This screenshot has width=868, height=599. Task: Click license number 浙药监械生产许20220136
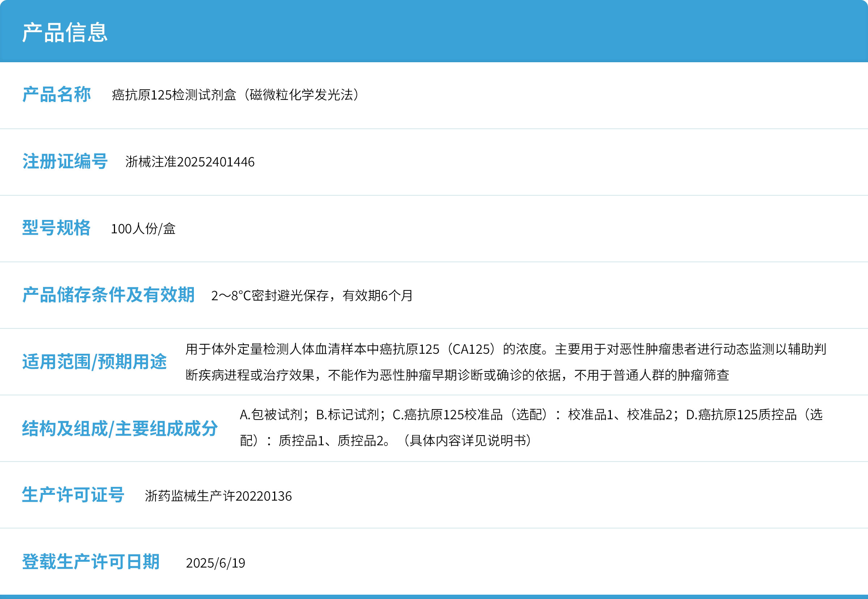coord(218,496)
